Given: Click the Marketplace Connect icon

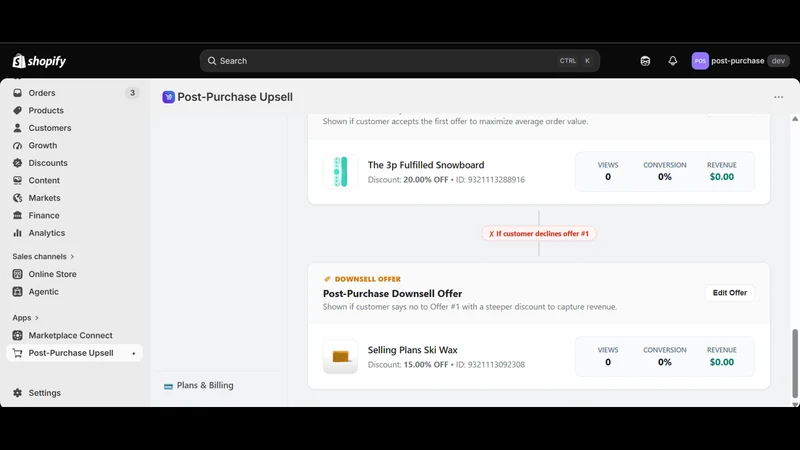Looking at the screenshot, I should pos(17,335).
